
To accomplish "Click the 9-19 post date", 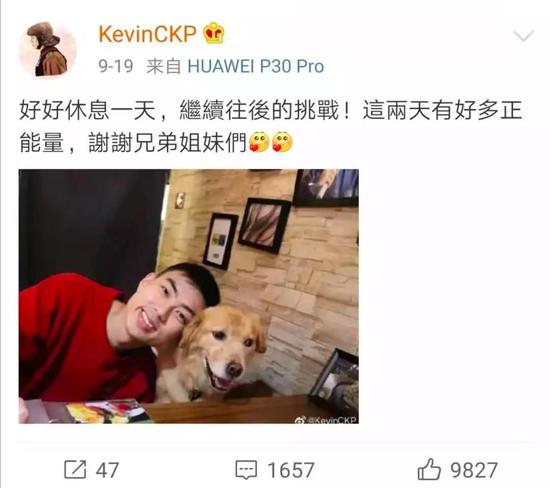I will pyautogui.click(x=116, y=66).
